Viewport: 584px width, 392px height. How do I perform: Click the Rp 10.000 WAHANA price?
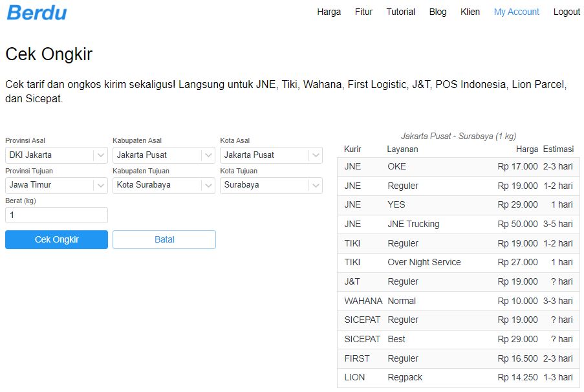517,301
